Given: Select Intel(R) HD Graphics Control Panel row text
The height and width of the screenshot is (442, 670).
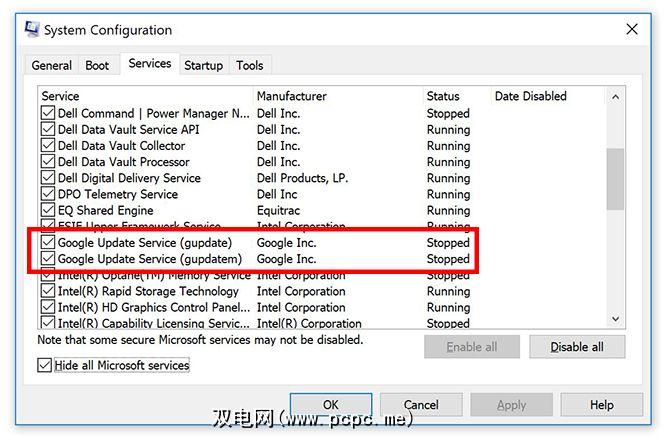Looking at the screenshot, I should (154, 307).
